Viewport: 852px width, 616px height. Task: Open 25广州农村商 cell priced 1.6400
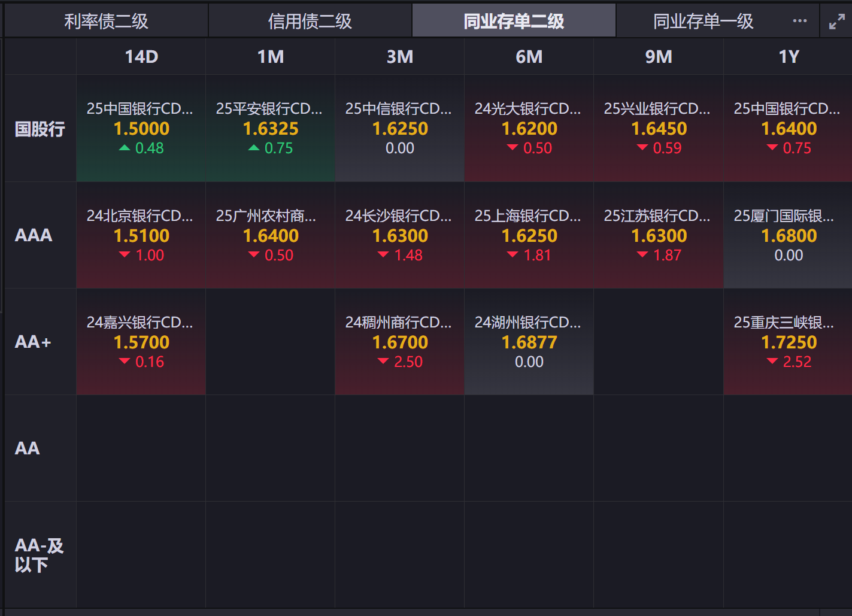pos(271,235)
